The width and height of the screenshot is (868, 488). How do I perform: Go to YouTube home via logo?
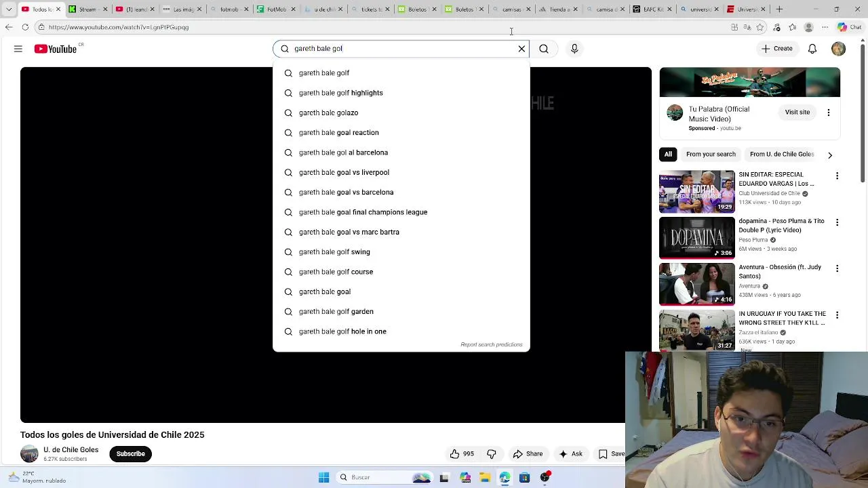point(56,49)
